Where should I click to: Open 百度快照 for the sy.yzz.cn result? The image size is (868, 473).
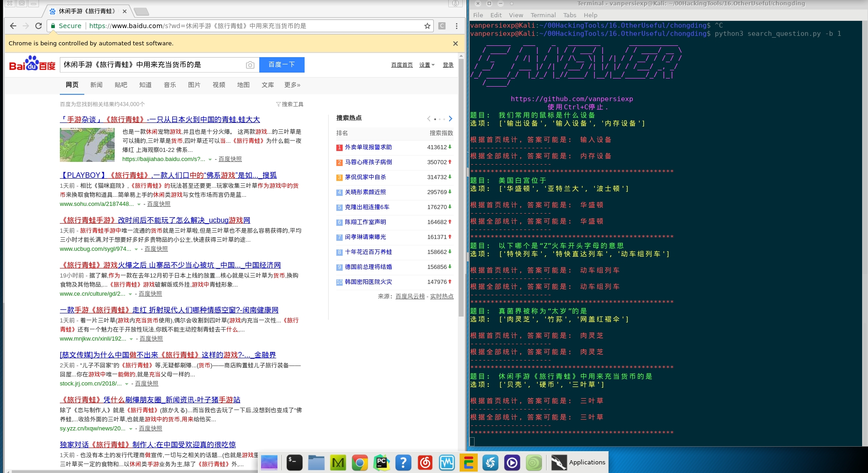click(150, 429)
